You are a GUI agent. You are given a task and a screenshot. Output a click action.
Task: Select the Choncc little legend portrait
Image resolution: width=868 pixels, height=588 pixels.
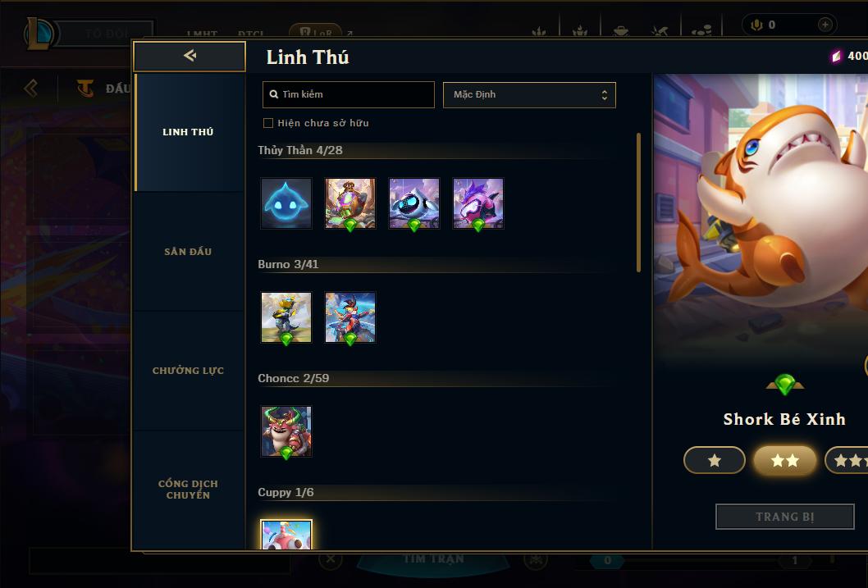point(286,431)
